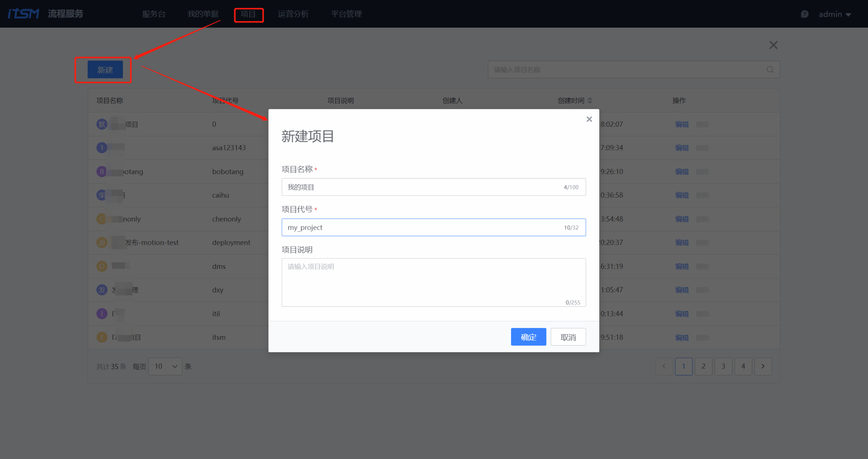Click the help question mark icon
This screenshot has width=868, height=459.
point(804,14)
